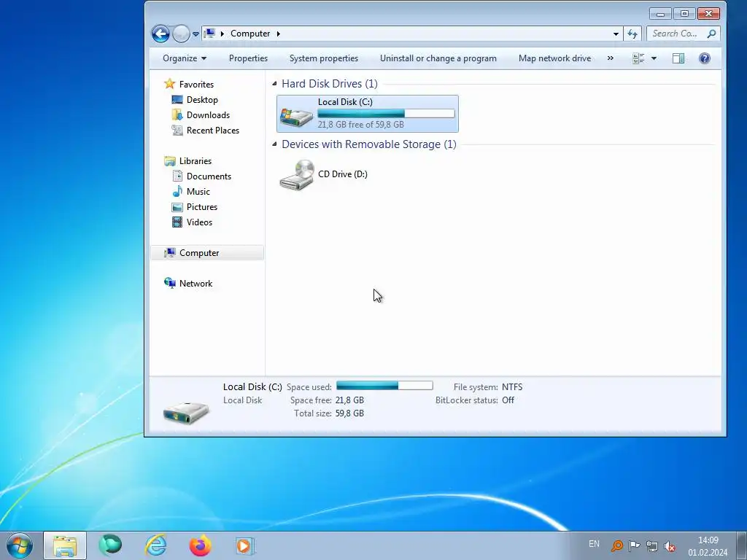This screenshot has width=747, height=560.
Task: Click the Hard Disk Drives (1) heading
Action: click(330, 84)
